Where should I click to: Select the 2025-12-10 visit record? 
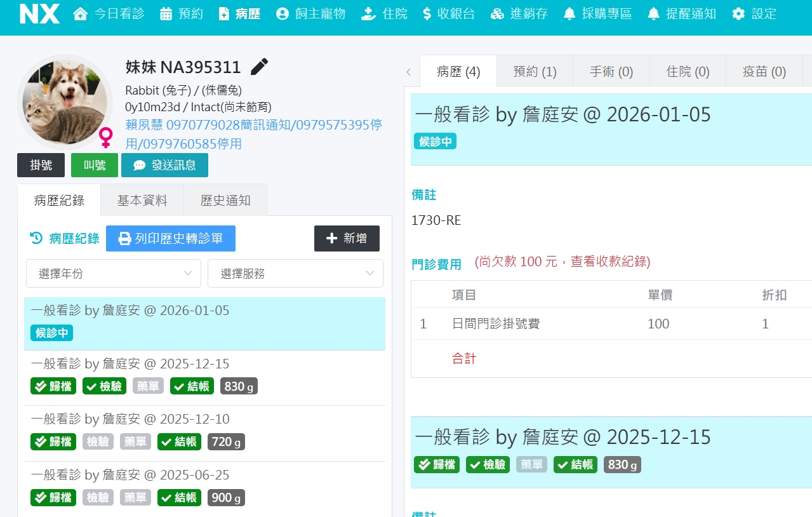click(x=130, y=419)
